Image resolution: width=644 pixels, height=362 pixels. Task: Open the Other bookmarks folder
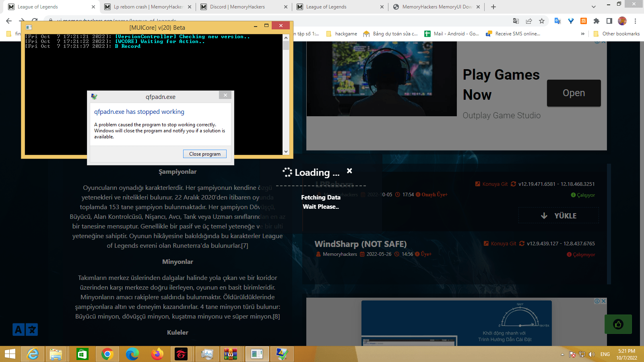coord(617,34)
